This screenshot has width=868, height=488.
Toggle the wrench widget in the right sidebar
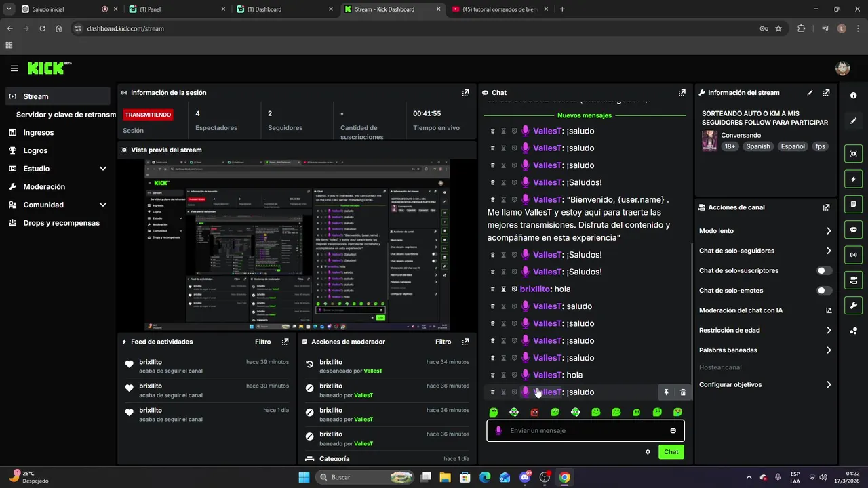[853, 305]
